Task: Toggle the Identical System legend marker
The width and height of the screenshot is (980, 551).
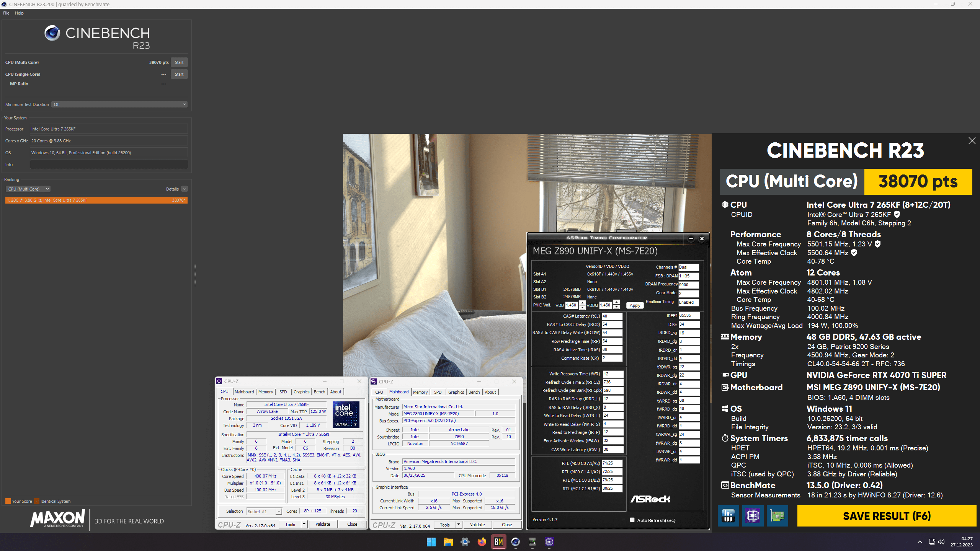Action: pos(37,500)
